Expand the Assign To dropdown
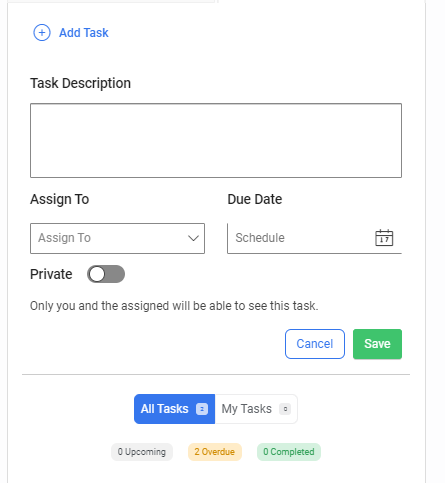This screenshot has width=445, height=483. click(x=117, y=238)
